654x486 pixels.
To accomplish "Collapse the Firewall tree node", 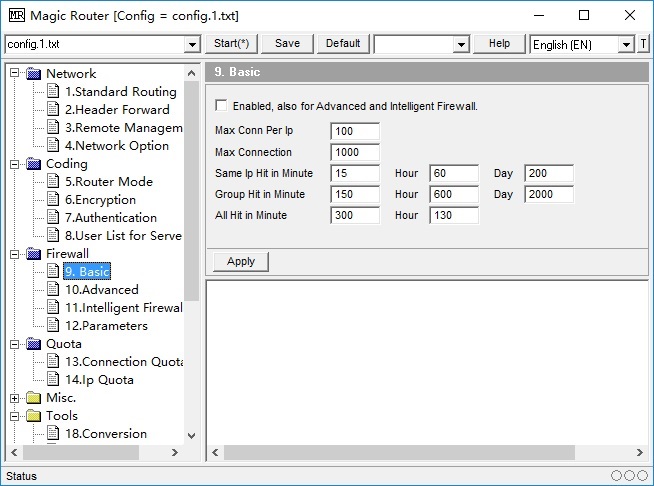I will tap(14, 254).
